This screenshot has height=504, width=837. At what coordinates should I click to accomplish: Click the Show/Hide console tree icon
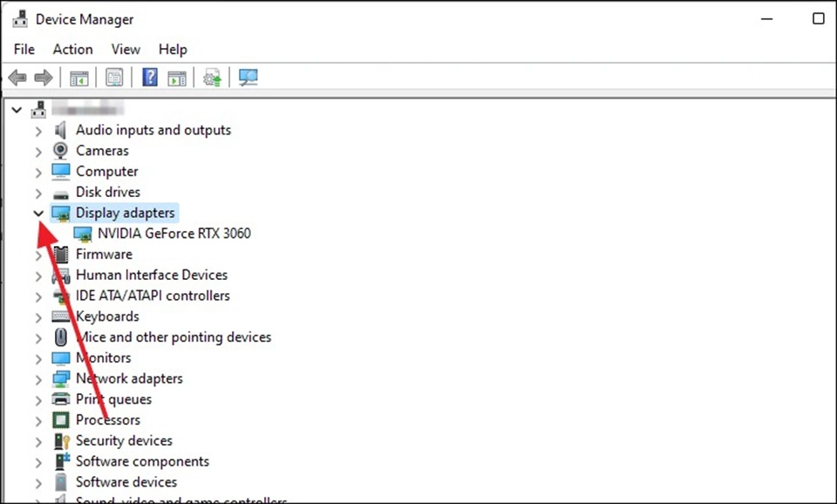79,78
